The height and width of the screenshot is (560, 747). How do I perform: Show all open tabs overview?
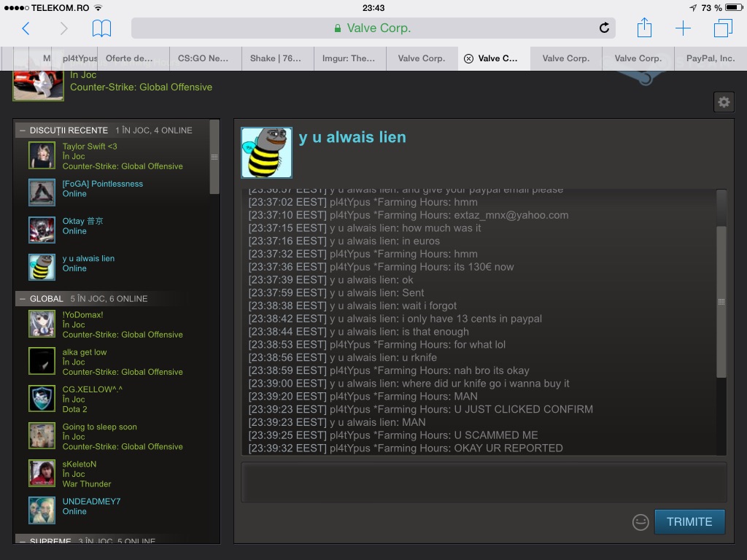pos(723,28)
